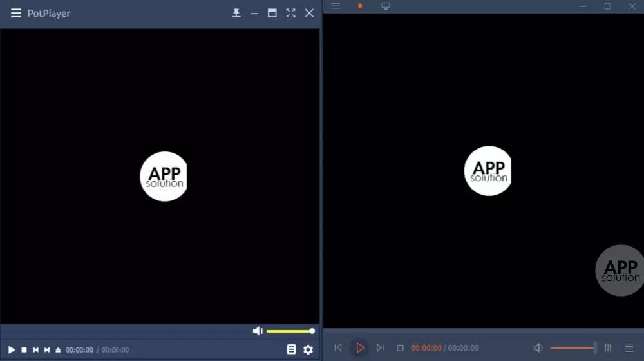Image resolution: width=644 pixels, height=361 pixels.
Task: Open the PotPlayer playlist panel
Action: tap(291, 349)
